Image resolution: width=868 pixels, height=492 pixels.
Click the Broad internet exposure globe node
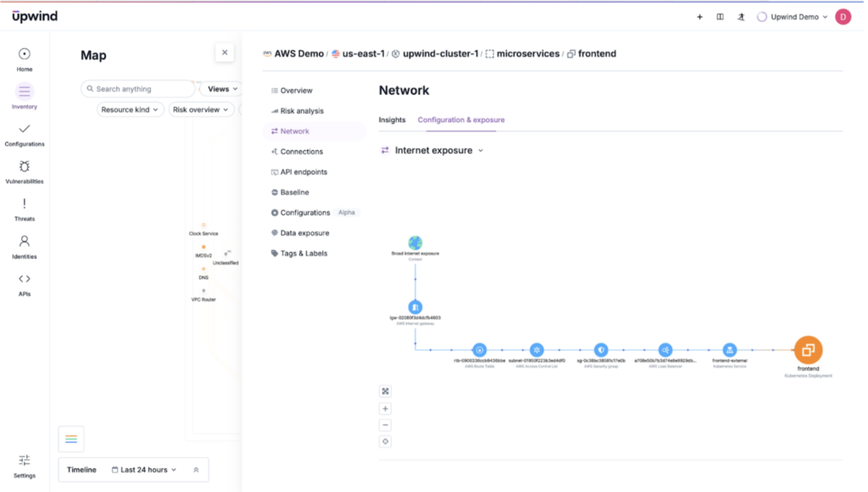coord(415,243)
